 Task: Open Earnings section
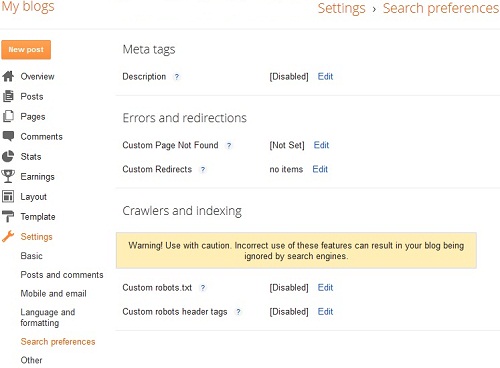pos(37,176)
